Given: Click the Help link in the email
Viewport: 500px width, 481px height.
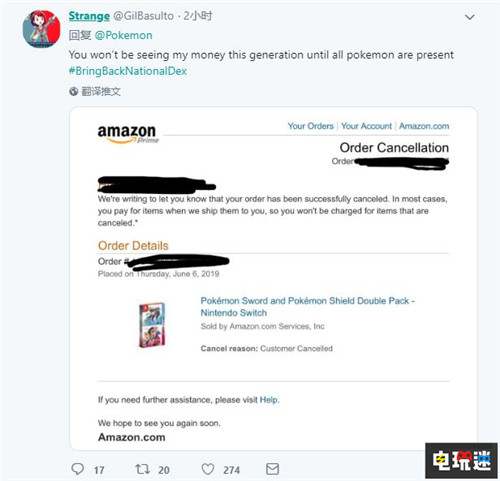Looking at the screenshot, I should point(268,400).
